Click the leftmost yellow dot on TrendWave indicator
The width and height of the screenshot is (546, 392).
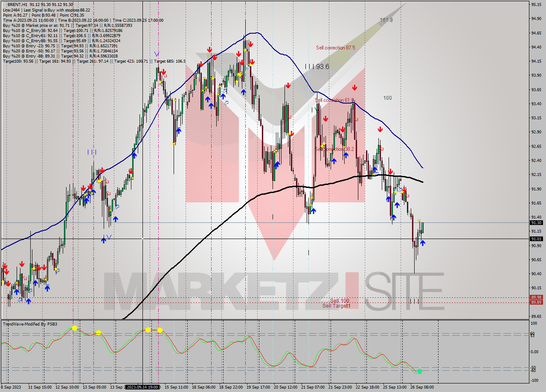pos(75,328)
